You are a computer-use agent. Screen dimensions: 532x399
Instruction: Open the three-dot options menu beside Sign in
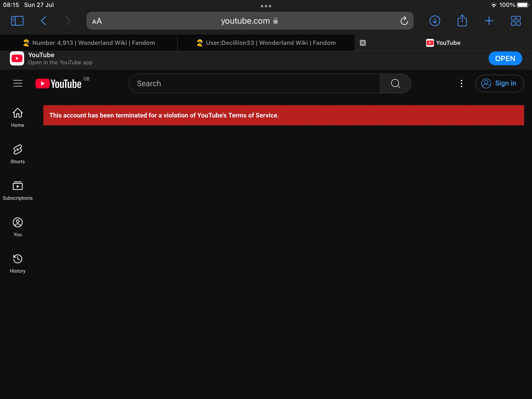point(461,83)
